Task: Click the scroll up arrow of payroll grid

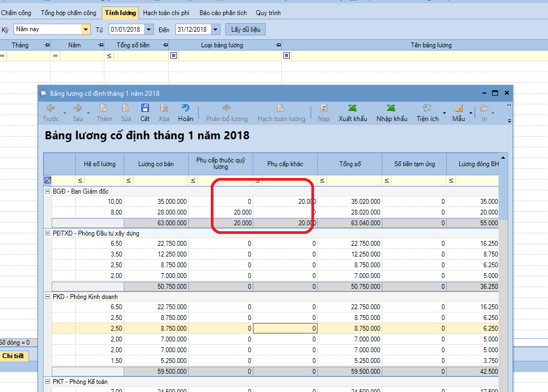Action: click(x=503, y=158)
